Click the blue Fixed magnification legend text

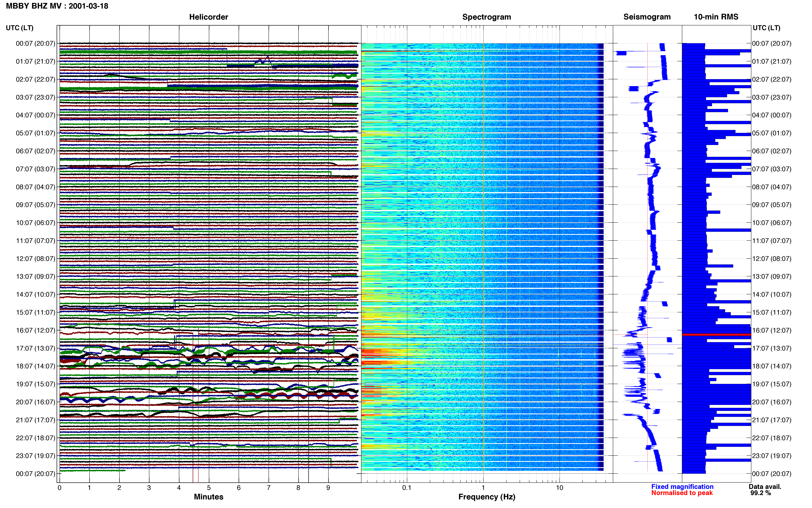682,486
